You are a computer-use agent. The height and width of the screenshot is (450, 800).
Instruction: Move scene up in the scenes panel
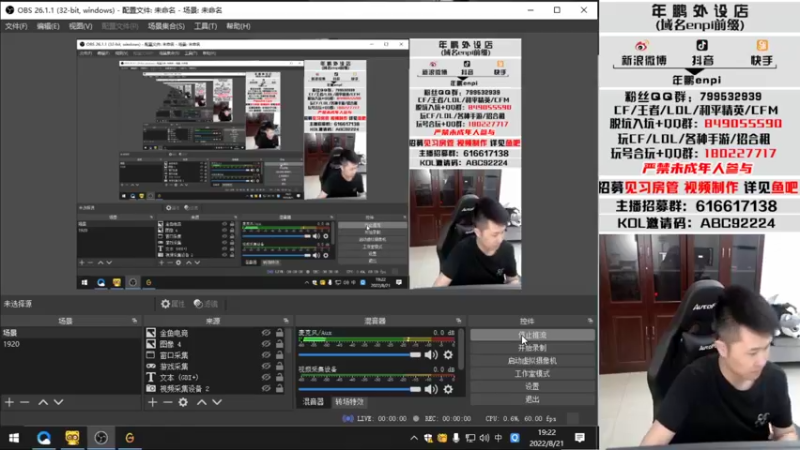43,402
